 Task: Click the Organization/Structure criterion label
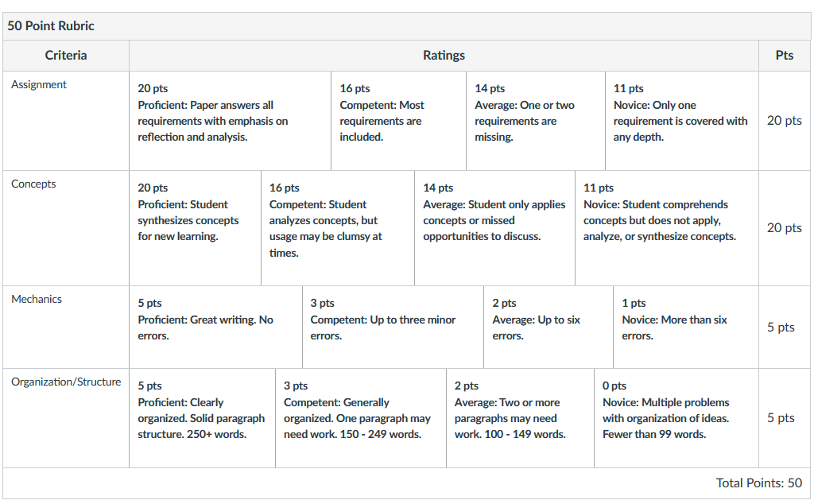[x=66, y=382]
